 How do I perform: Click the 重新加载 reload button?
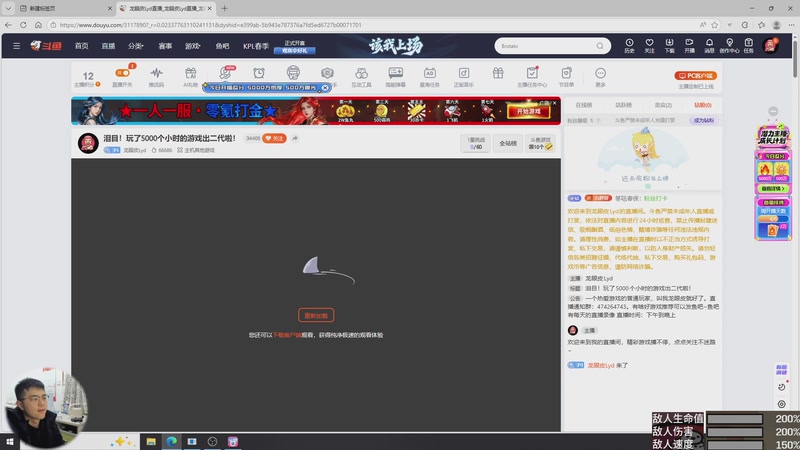point(316,315)
